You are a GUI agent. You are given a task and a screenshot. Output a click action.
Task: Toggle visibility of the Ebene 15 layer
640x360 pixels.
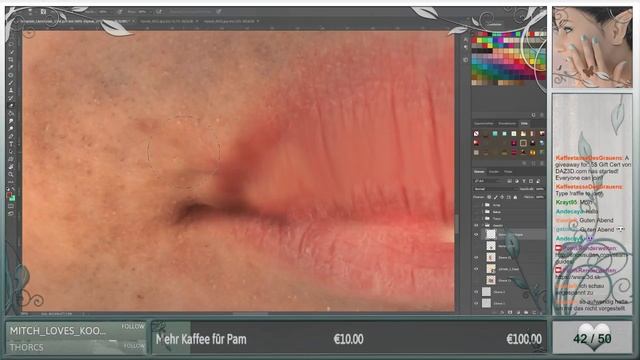click(476, 258)
